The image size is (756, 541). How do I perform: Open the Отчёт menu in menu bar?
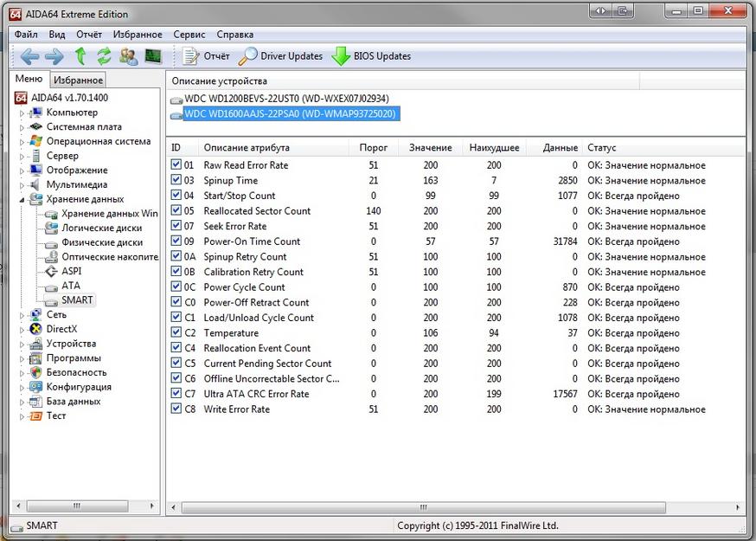tap(89, 35)
